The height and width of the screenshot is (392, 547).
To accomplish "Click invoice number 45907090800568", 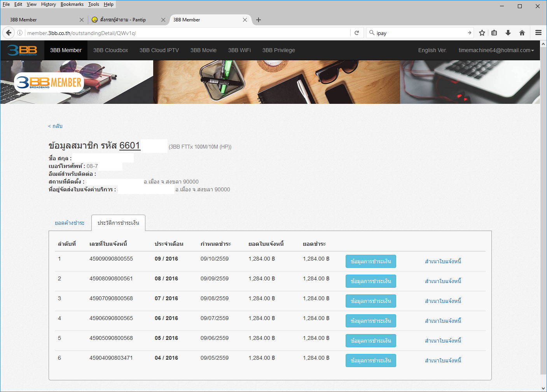I will tap(111, 298).
